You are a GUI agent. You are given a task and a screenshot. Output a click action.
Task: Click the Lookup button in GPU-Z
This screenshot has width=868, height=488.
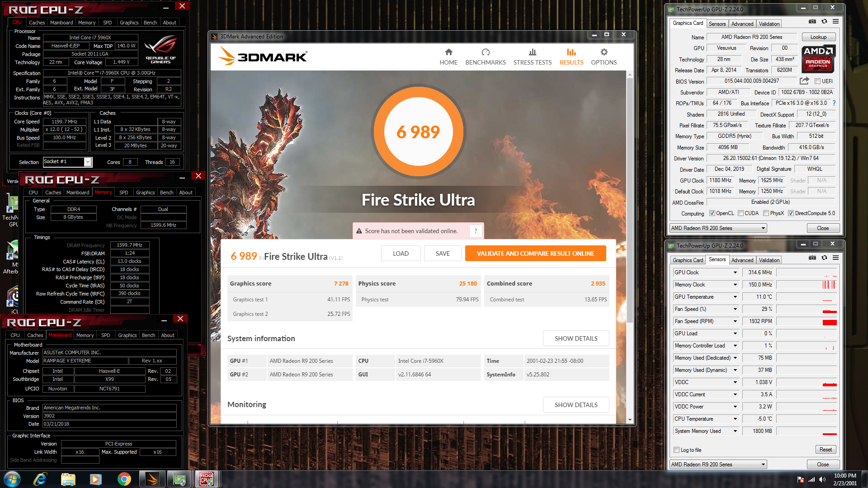click(818, 37)
